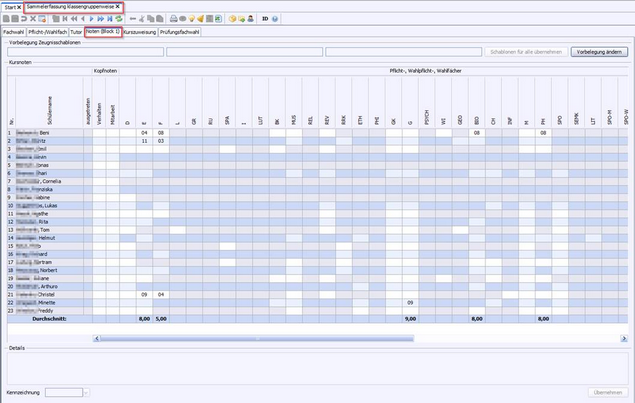The height and width of the screenshot is (403, 635).
Task: Click the undo arrow icon in toolbar
Action: 24,18
